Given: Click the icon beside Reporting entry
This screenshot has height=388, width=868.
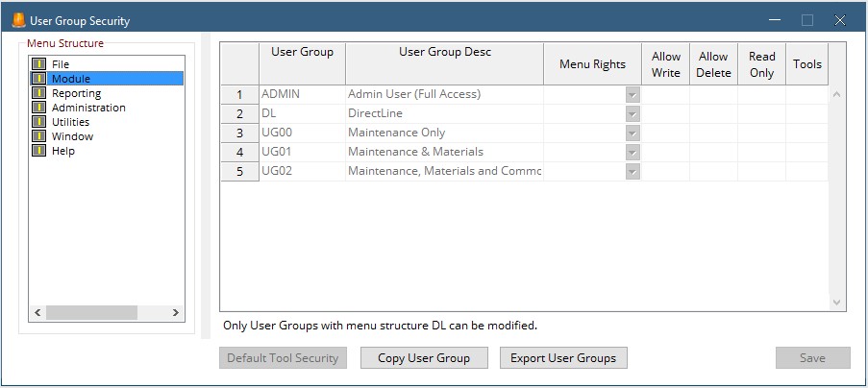Looking at the screenshot, I should [x=38, y=93].
